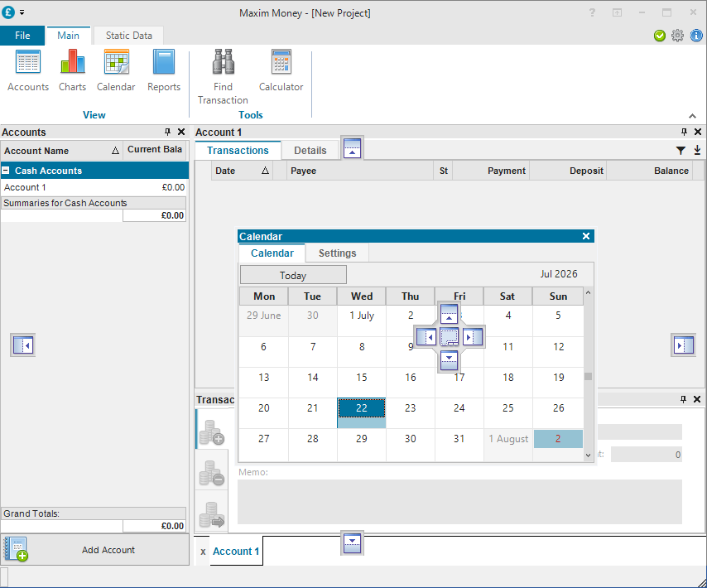Click the Current Balance column header
The height and width of the screenshot is (588, 707).
coord(155,149)
